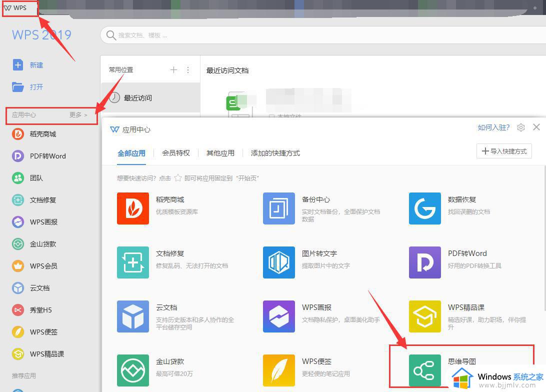Image resolution: width=546 pixels, height=392 pixels.
Task: Open 金山贷款 in the left sidebar
Action: pos(34,244)
